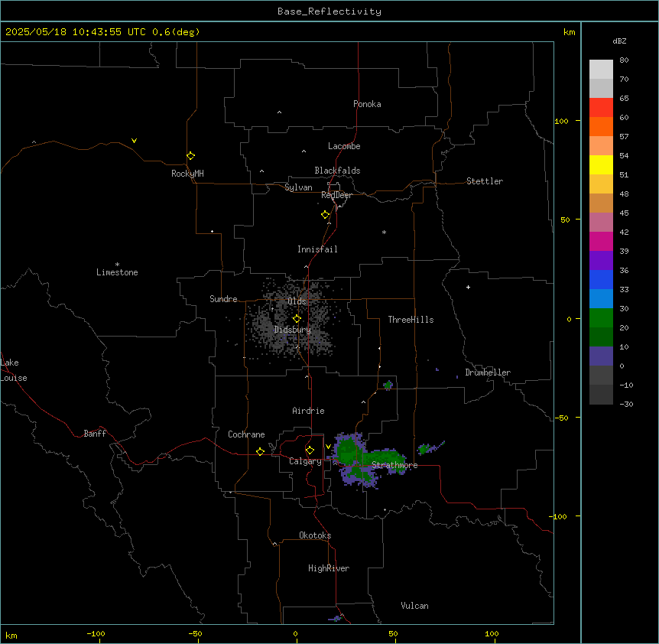Click the Lacombe city label
The height and width of the screenshot is (644, 659).
[344, 146]
